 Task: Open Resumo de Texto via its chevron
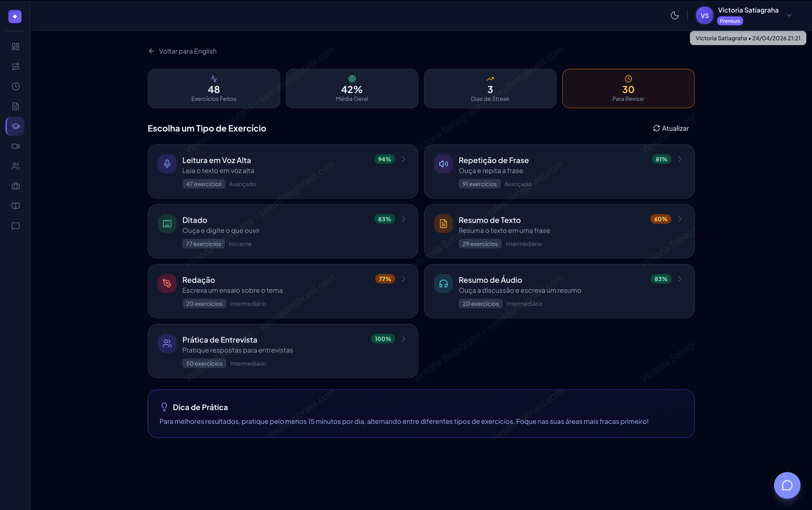[680, 219]
